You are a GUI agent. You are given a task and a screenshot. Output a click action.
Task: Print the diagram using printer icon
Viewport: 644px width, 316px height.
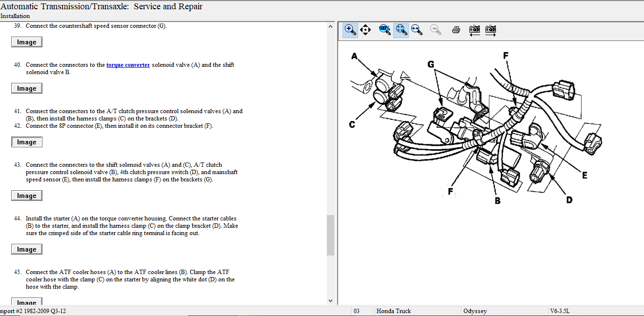456,30
